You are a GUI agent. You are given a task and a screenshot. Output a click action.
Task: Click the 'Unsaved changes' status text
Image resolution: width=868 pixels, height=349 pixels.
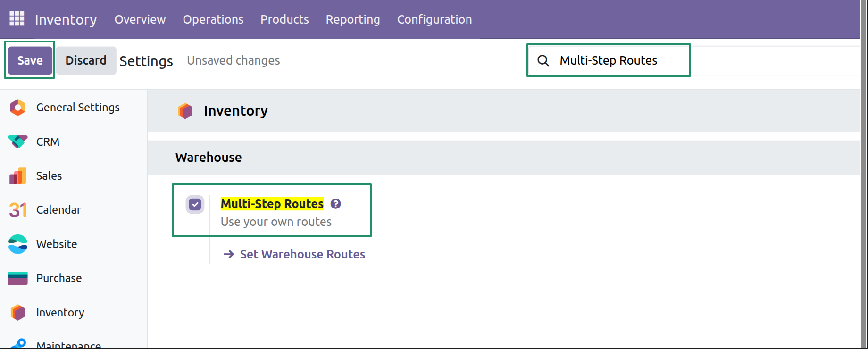(x=234, y=60)
